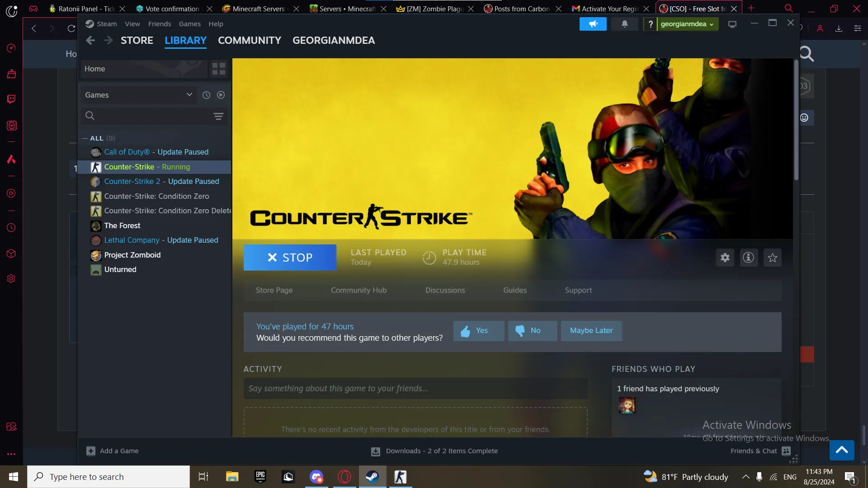Expand the georgianmdea account dropdown
Screen dimensions: 868x488
[687, 24]
